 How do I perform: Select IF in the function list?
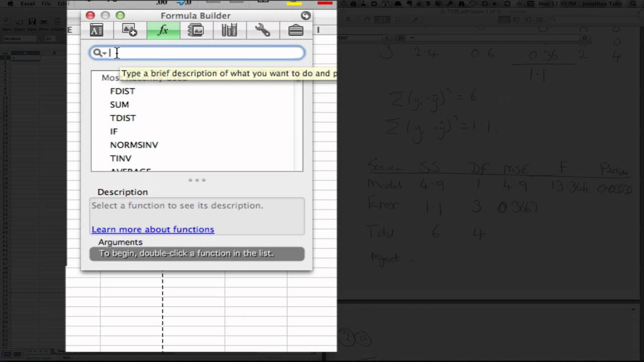[x=114, y=132]
